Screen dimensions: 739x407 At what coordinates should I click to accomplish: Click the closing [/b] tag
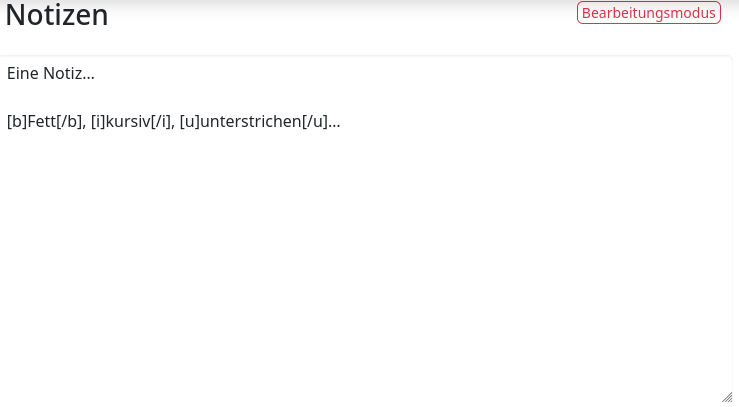(69, 122)
